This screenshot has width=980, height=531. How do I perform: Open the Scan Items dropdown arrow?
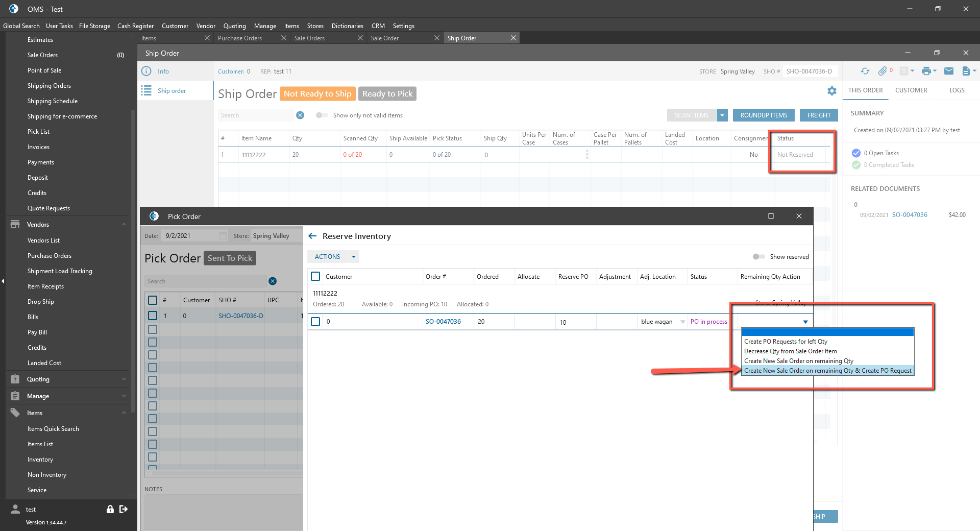[x=722, y=115]
